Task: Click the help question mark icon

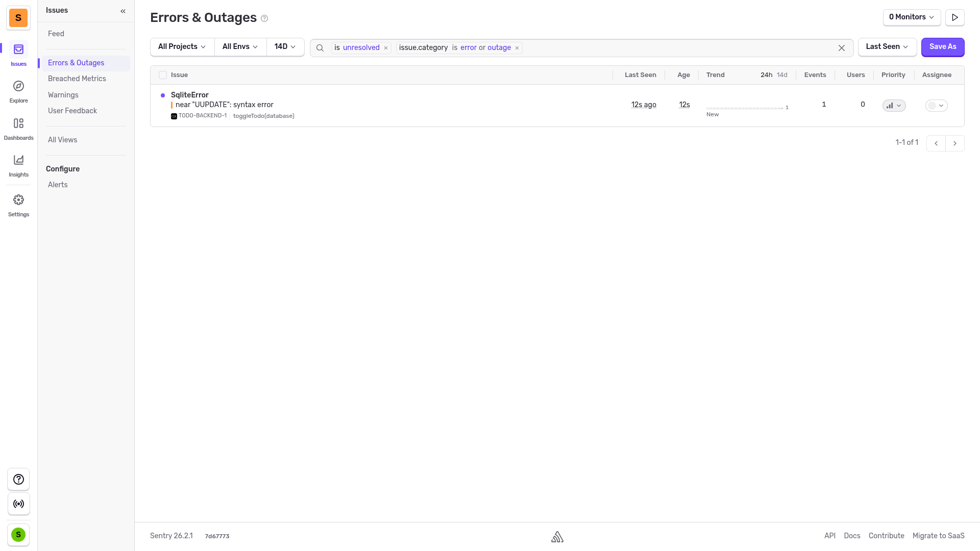Action: coord(18,480)
